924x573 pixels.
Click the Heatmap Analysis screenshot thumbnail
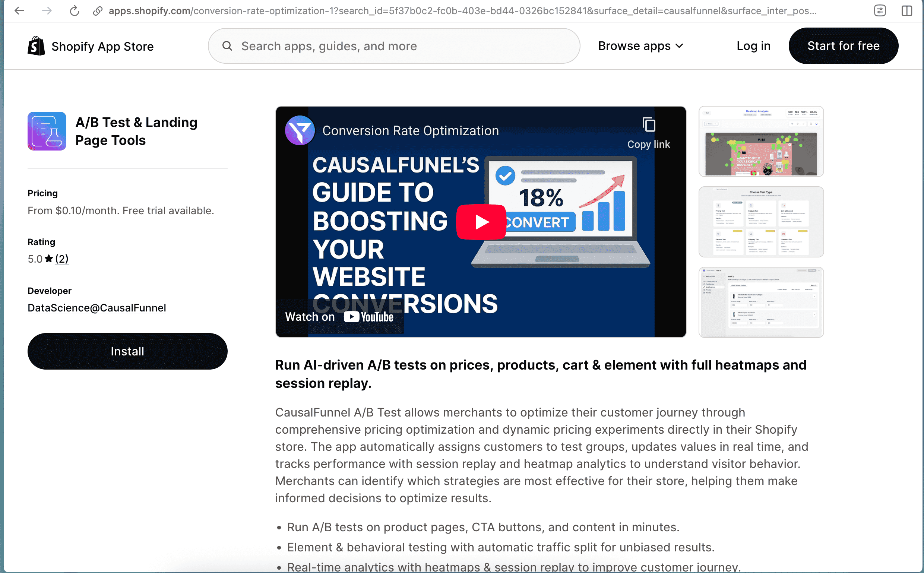(x=761, y=141)
